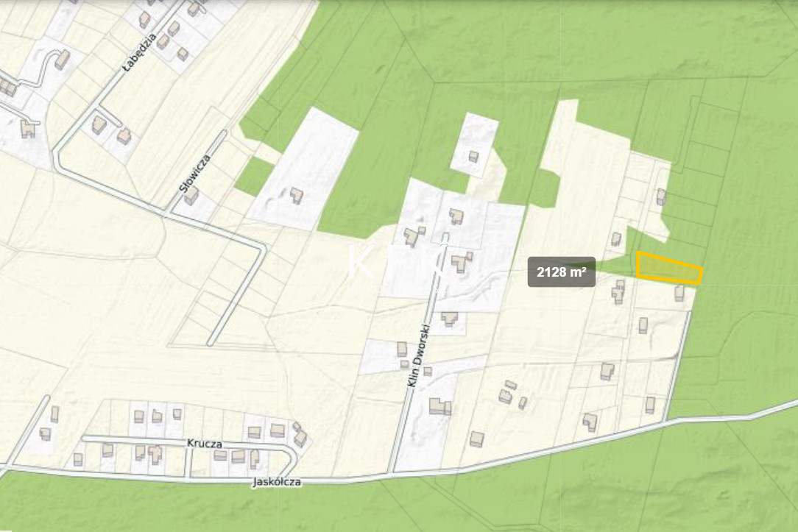The width and height of the screenshot is (798, 532).
Task: Select the building beside the Słowicza label
Action: 191,196
